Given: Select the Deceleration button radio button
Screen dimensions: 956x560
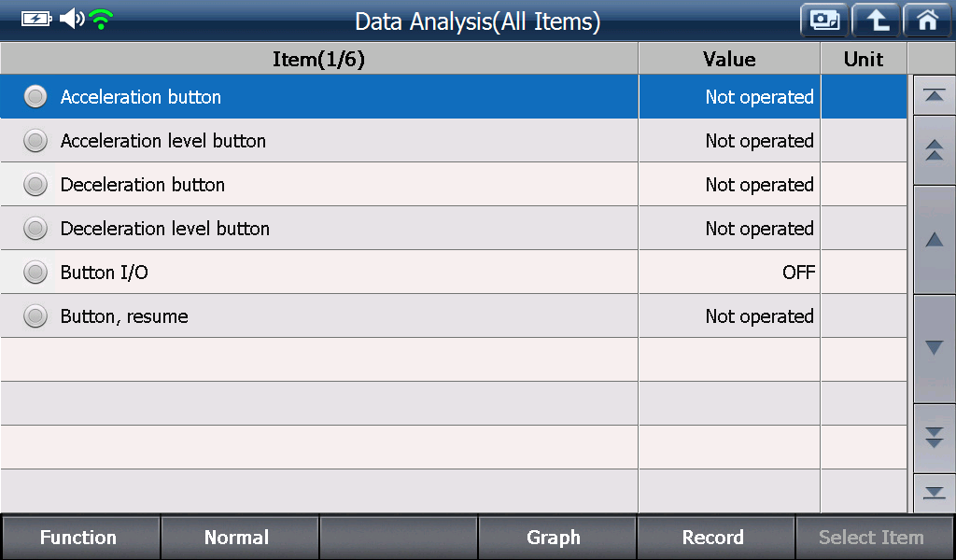Looking at the screenshot, I should click(35, 185).
